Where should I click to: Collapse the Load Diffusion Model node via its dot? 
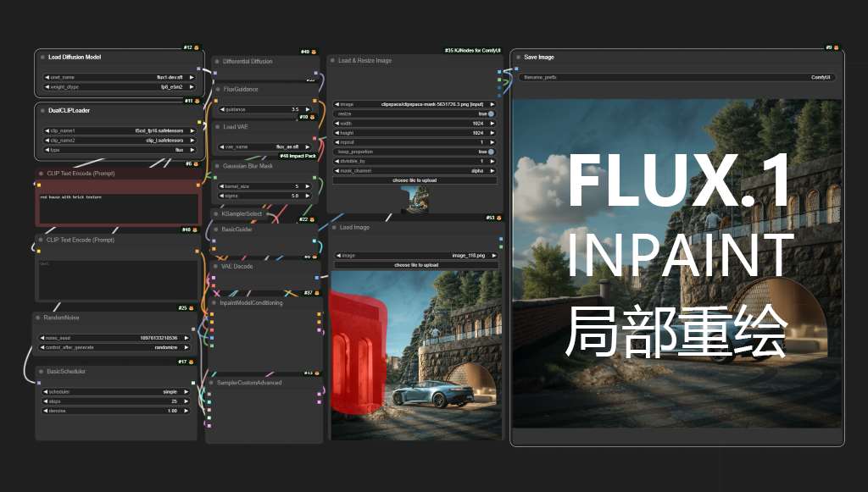[x=42, y=57]
